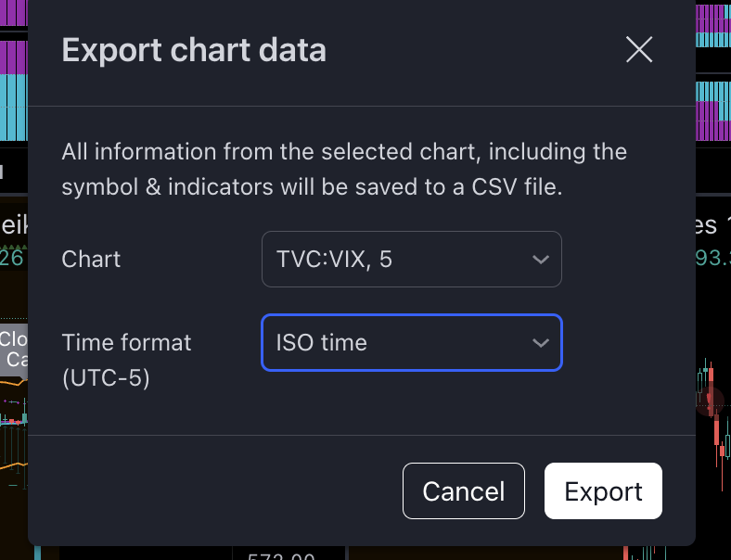This screenshot has height=560, width=731.
Task: Click purple and cyan bars at top-right
Action: point(713,70)
